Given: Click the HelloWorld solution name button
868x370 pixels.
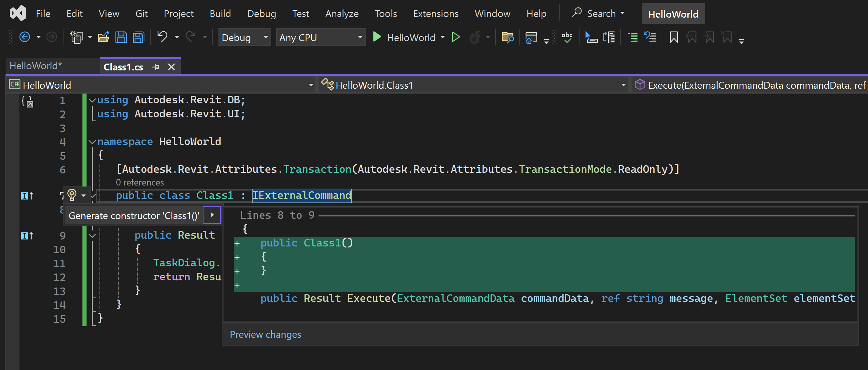Looking at the screenshot, I should [673, 14].
